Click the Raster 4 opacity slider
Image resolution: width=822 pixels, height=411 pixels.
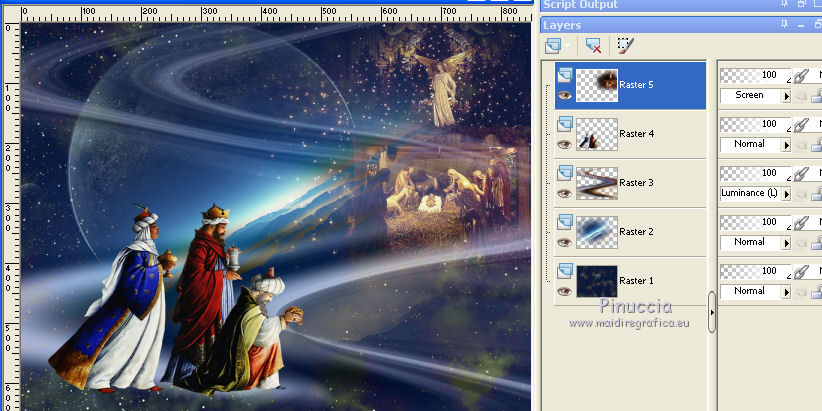pyautogui.click(x=755, y=124)
